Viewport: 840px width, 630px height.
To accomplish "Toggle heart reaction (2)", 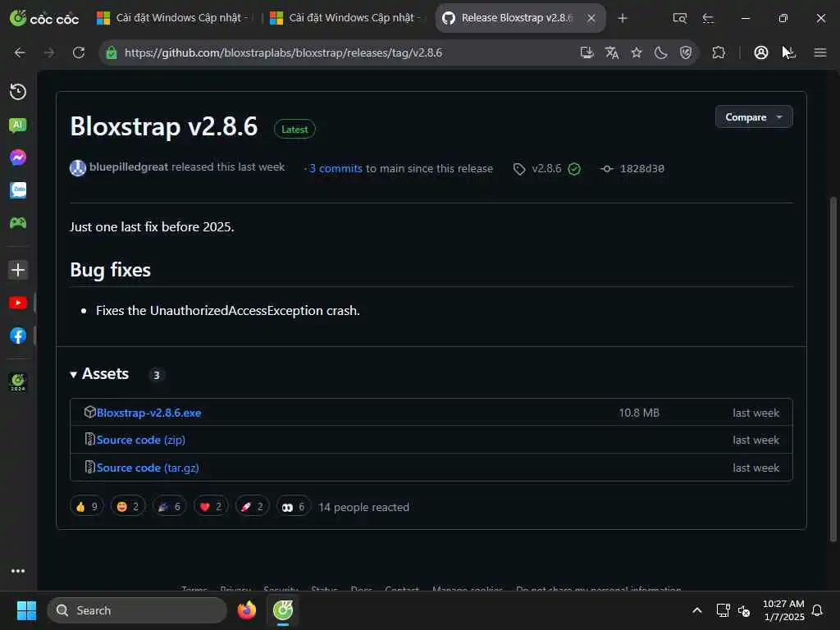I will 211,506.
